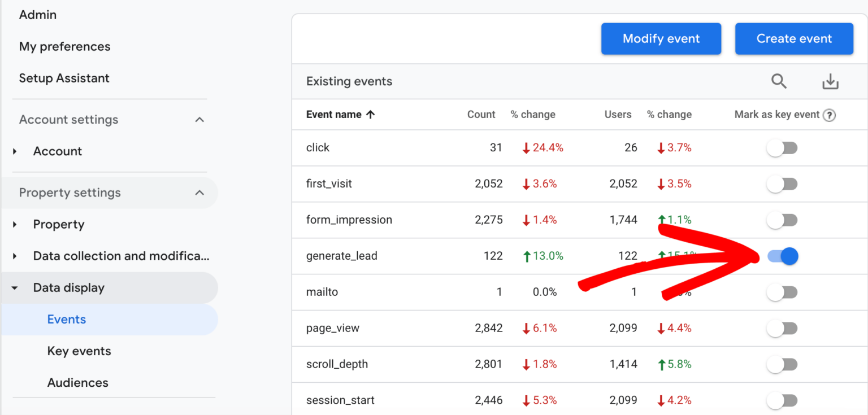Enable session_start key event toggle
This screenshot has width=868, height=415.
coord(782,400)
